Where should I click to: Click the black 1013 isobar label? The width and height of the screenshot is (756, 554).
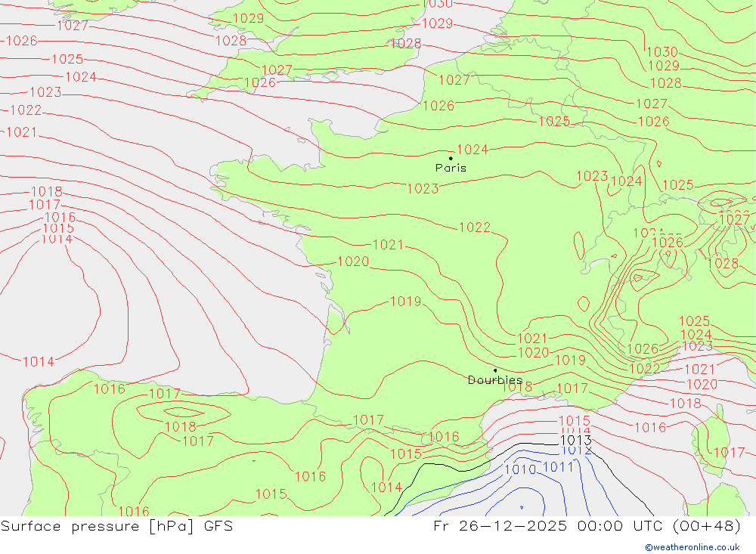coord(575,440)
